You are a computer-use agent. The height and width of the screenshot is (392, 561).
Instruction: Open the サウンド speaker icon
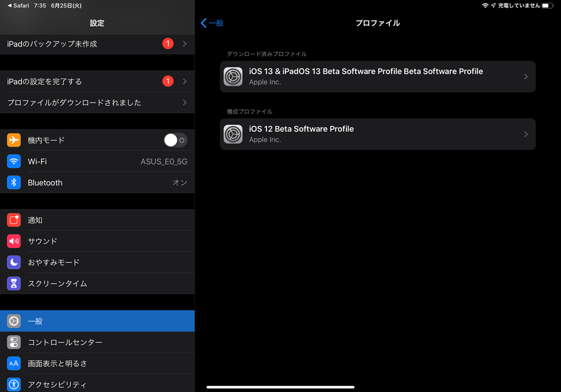click(x=14, y=241)
